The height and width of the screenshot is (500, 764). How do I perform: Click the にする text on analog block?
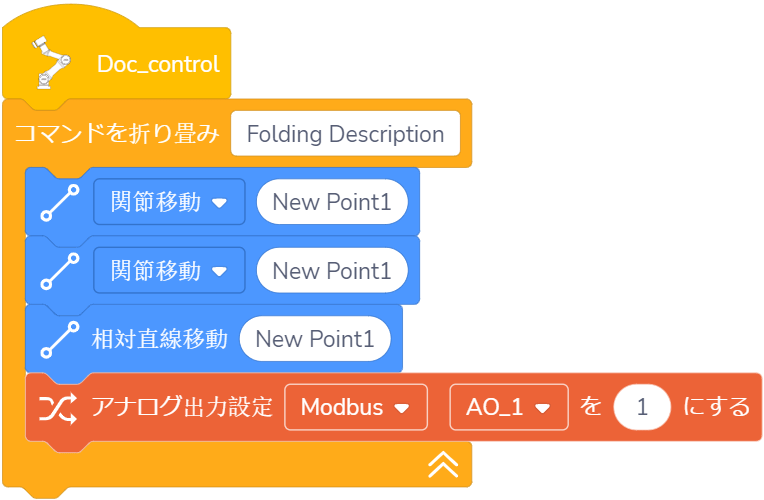(x=716, y=407)
